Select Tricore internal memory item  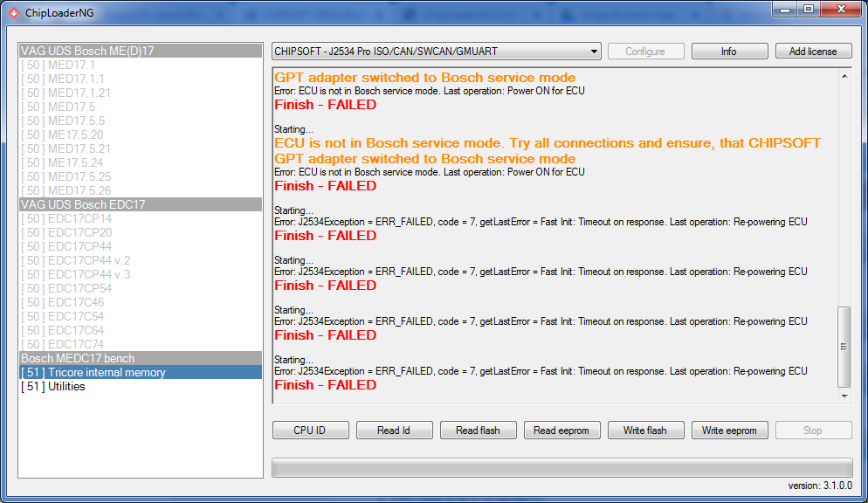point(140,373)
